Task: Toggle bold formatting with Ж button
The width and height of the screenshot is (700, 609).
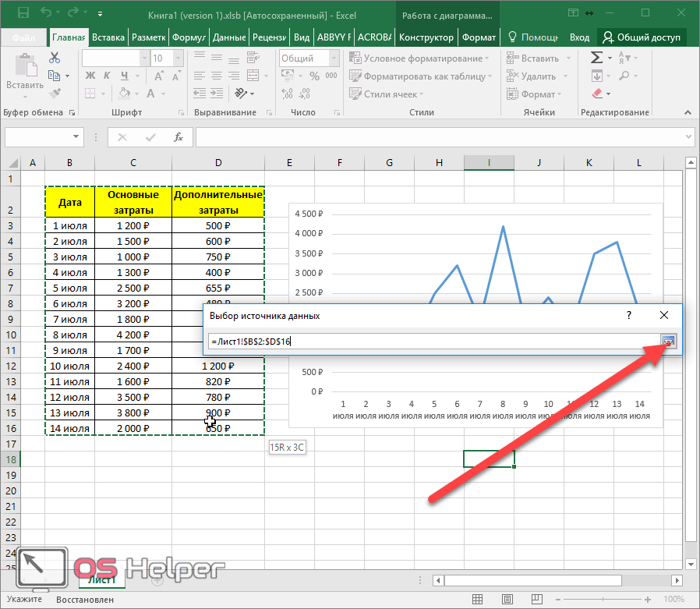Action: coord(90,76)
